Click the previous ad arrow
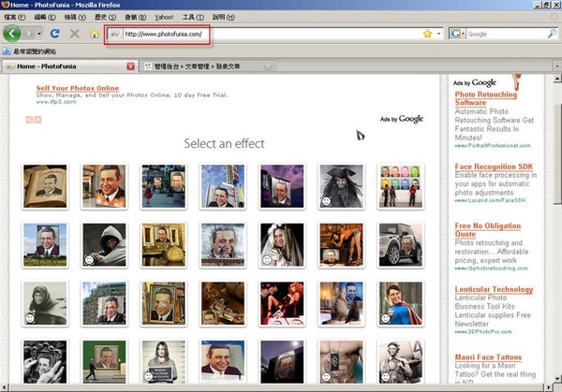562x392 pixels. pyautogui.click(x=29, y=120)
